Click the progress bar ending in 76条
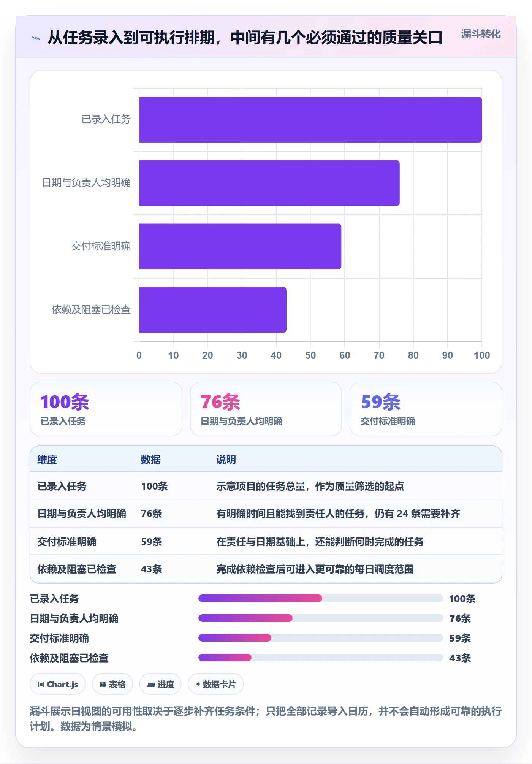The width and height of the screenshot is (532, 764). click(320, 618)
